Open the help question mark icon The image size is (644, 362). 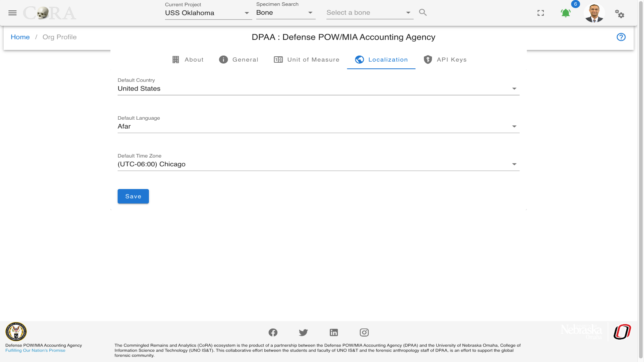click(621, 37)
